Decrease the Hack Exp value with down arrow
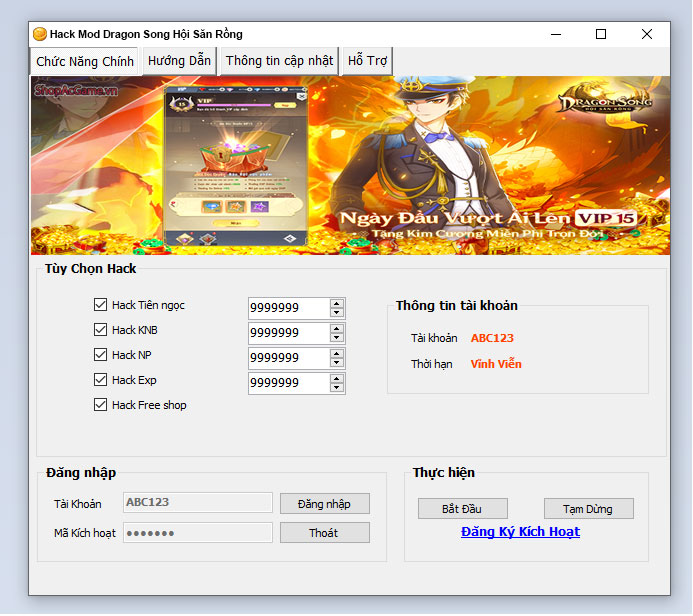This screenshot has height=616, width=693. click(337, 388)
